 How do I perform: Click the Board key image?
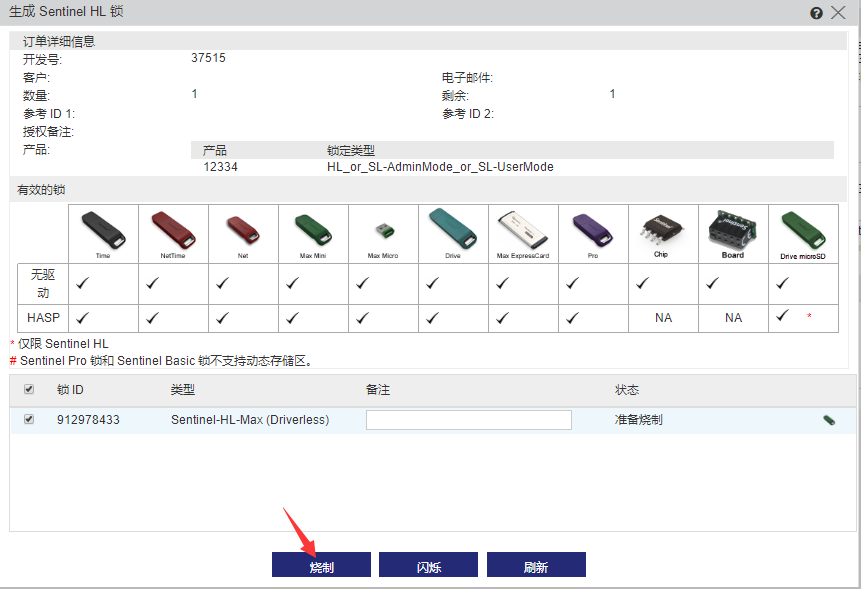point(732,229)
